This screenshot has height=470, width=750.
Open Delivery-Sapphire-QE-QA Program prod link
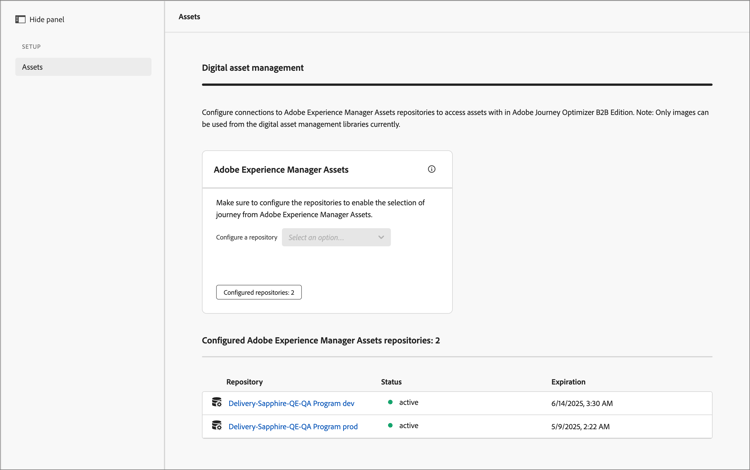(x=293, y=427)
